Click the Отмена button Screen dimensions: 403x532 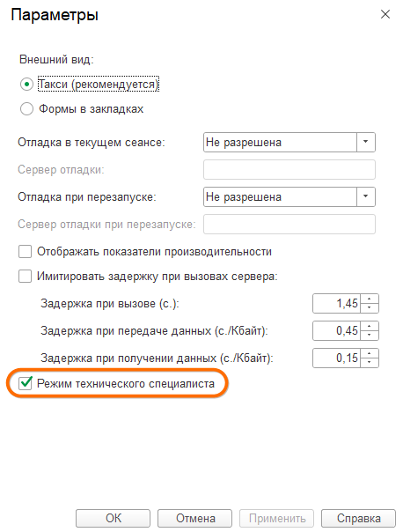point(194,519)
